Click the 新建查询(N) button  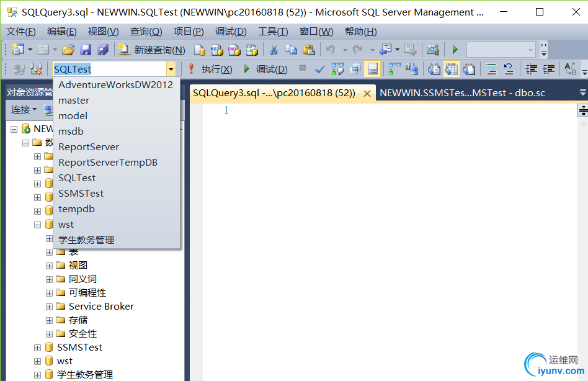[x=152, y=50]
